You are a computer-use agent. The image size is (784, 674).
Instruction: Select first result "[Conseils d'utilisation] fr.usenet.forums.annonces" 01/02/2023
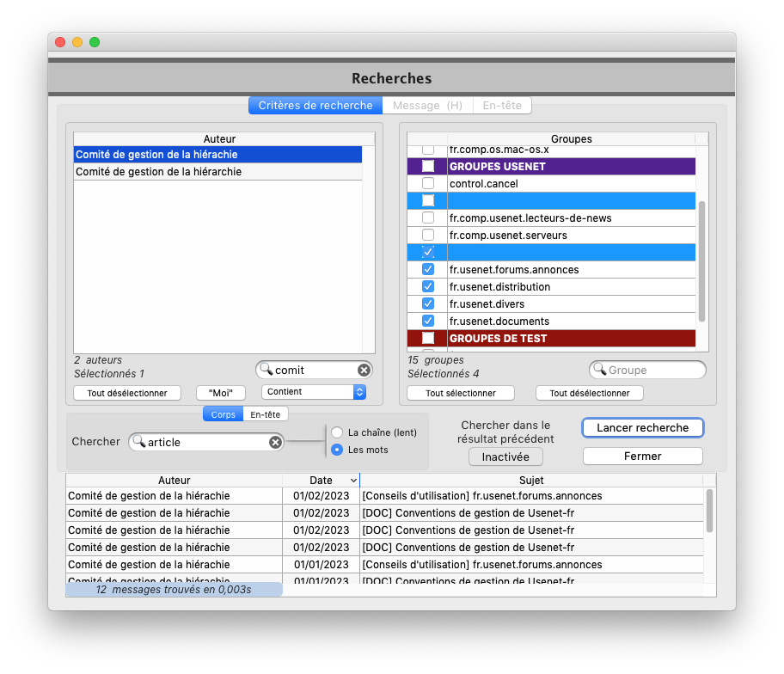tap(384, 495)
